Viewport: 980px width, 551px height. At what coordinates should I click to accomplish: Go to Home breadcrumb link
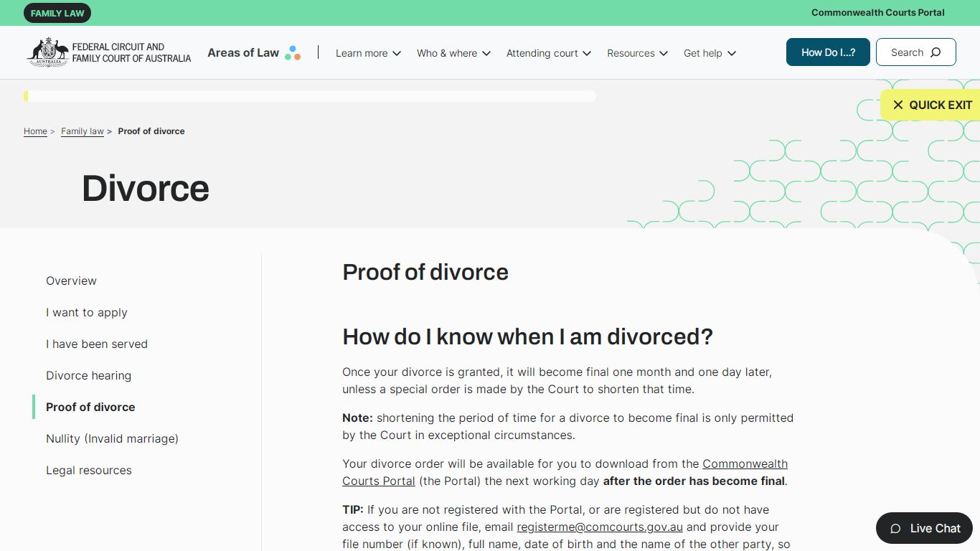tap(35, 131)
